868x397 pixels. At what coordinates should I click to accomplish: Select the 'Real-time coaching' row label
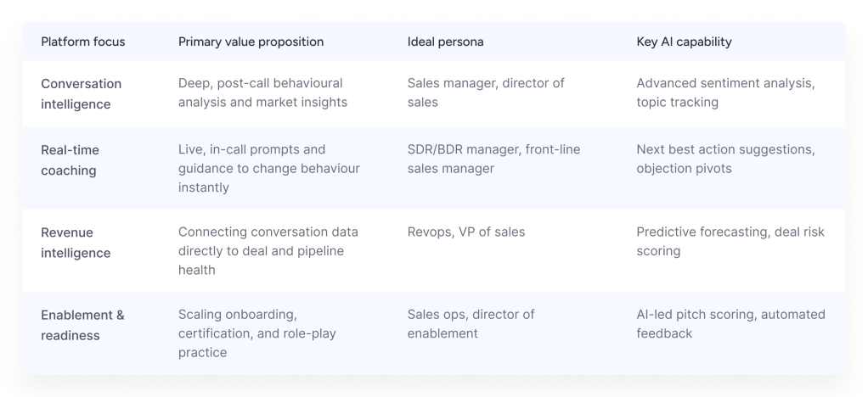(x=70, y=159)
